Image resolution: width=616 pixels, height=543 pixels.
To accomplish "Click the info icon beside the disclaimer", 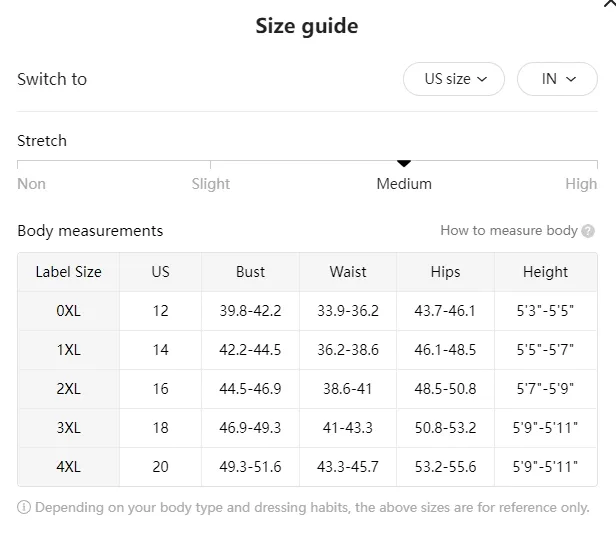I will point(24,507).
